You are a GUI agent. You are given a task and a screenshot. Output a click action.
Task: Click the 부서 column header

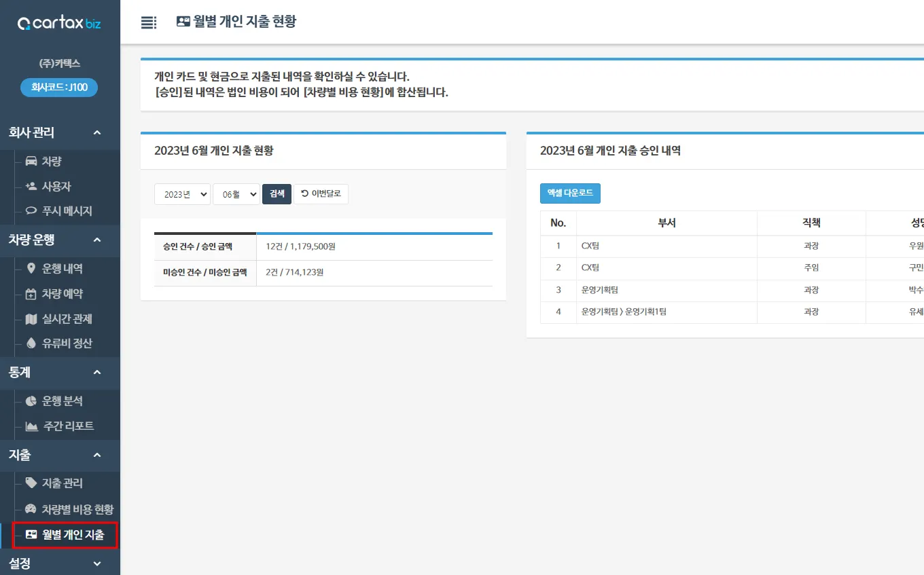667,223
